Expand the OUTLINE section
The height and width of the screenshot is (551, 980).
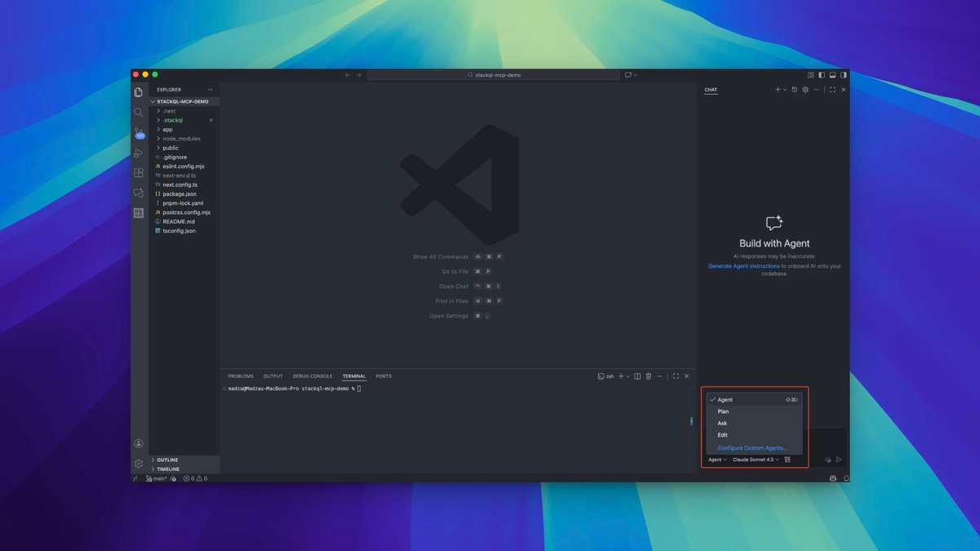tap(184, 460)
